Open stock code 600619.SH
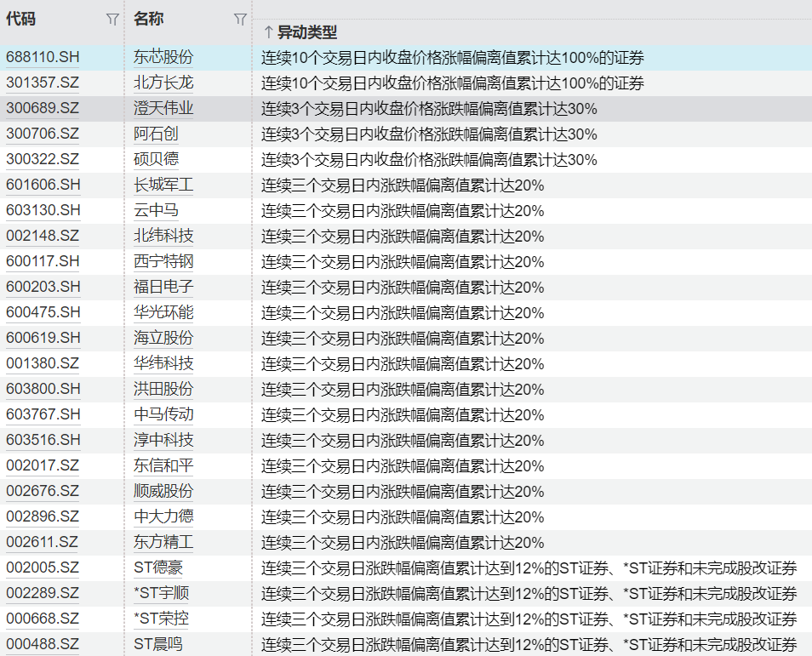The width and height of the screenshot is (812, 656). point(43,338)
